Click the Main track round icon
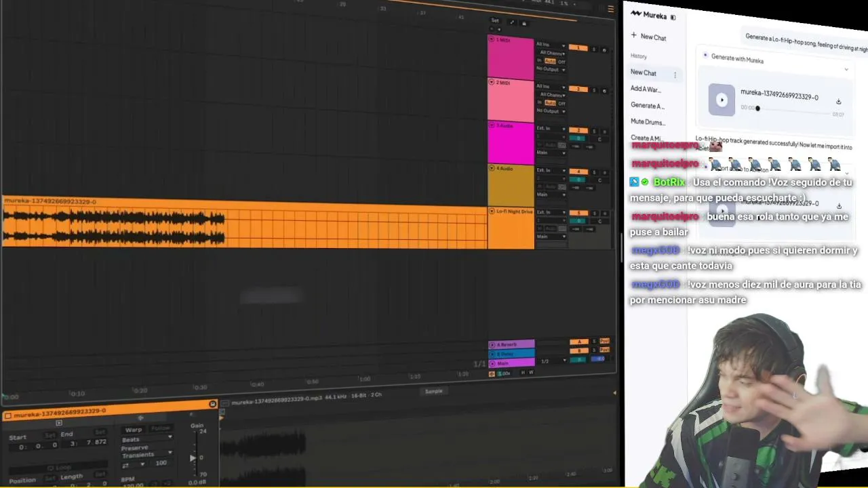This screenshot has height=488, width=868. pyautogui.click(x=492, y=363)
